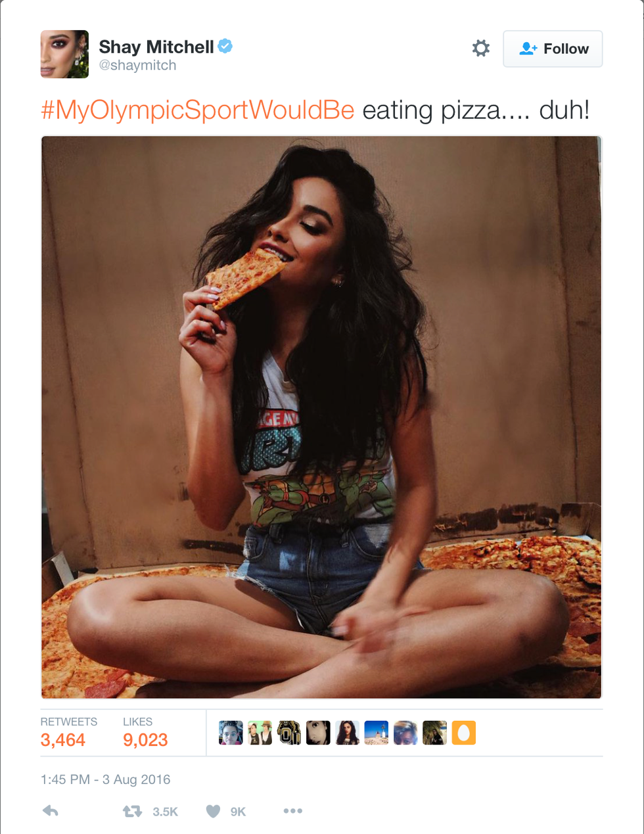This screenshot has height=834, width=644.
Task: Open the #MyOlympicSportWouldBe hashtag
Action: [x=198, y=110]
